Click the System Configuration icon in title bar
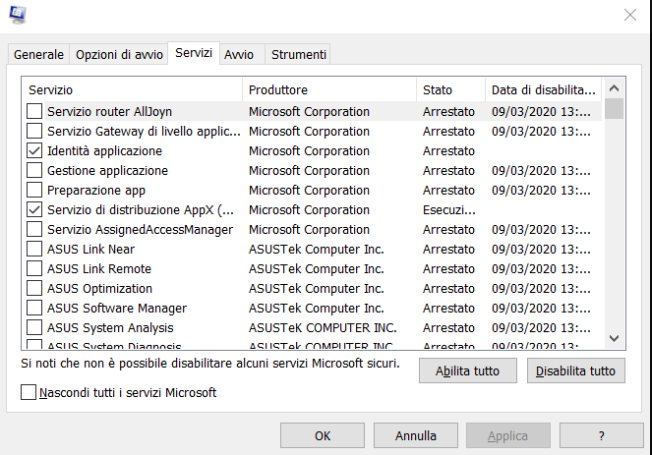This screenshot has height=455, width=652. (x=17, y=14)
